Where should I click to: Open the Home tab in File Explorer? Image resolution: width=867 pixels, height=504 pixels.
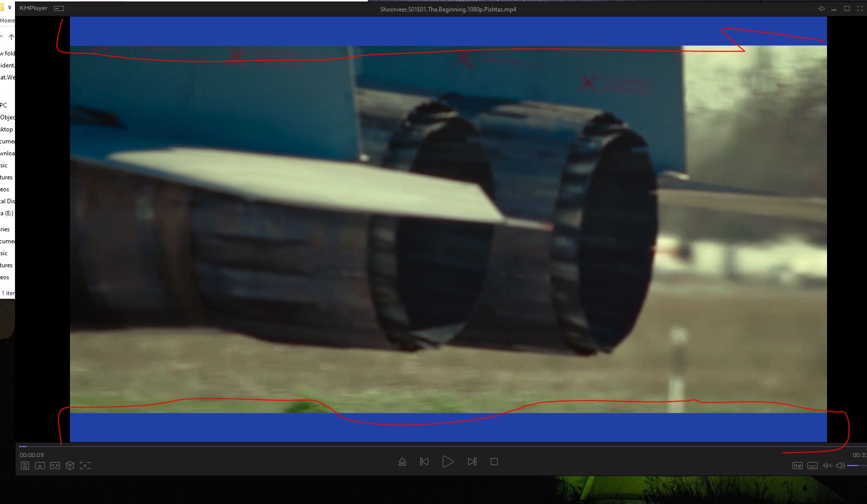(7, 20)
